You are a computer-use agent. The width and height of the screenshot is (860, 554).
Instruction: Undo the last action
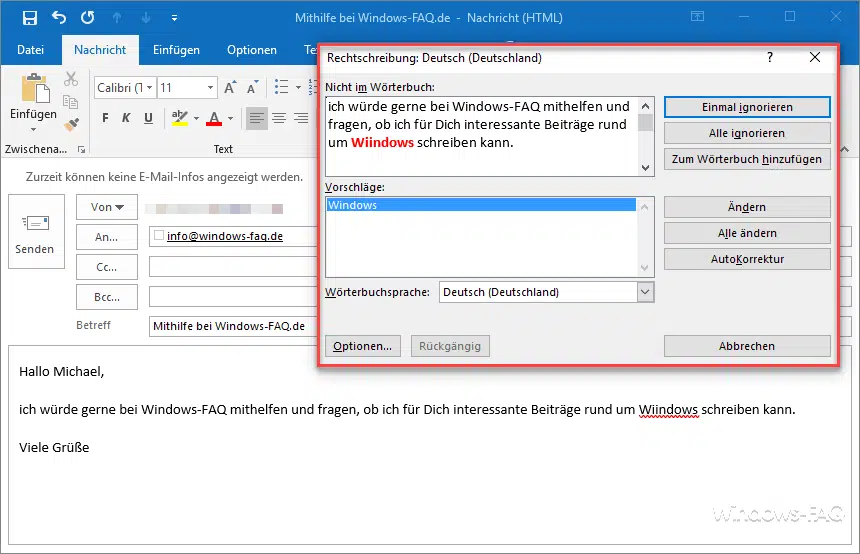(58, 17)
